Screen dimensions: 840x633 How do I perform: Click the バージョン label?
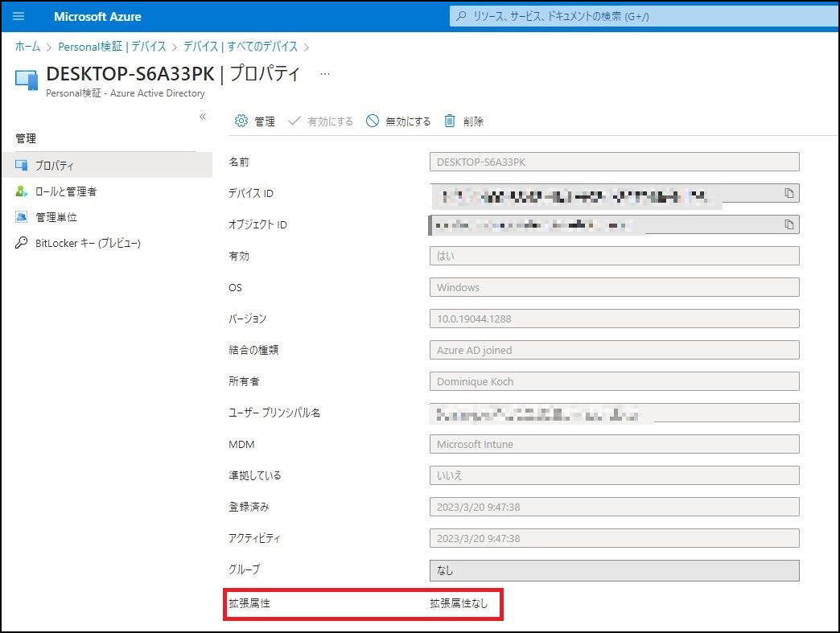[248, 319]
